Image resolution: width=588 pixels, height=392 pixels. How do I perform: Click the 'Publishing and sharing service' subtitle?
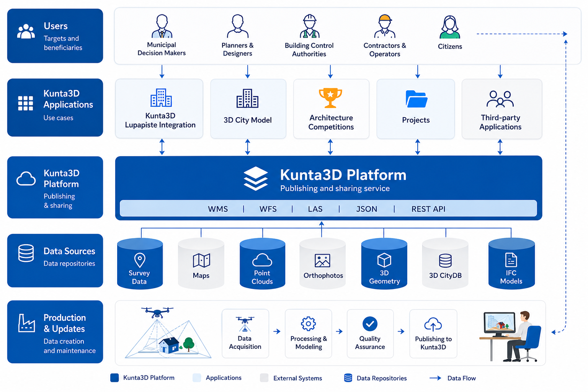335,188
